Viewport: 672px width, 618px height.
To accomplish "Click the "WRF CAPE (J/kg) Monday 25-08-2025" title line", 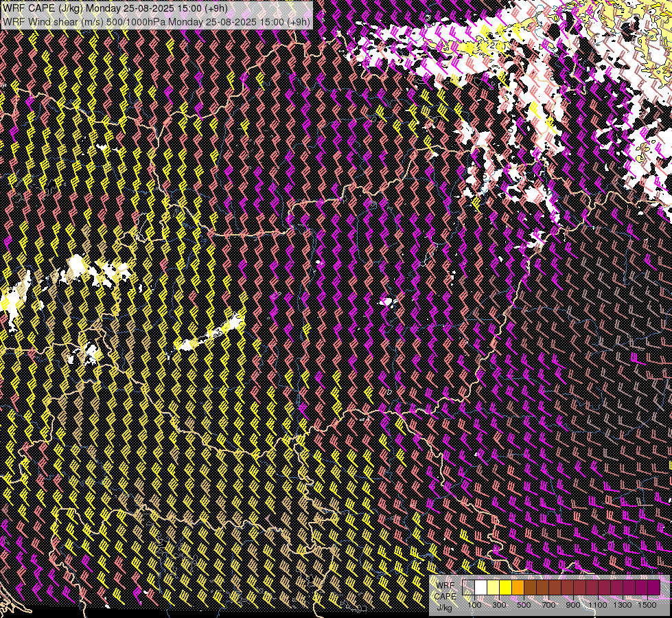I will pyautogui.click(x=115, y=8).
